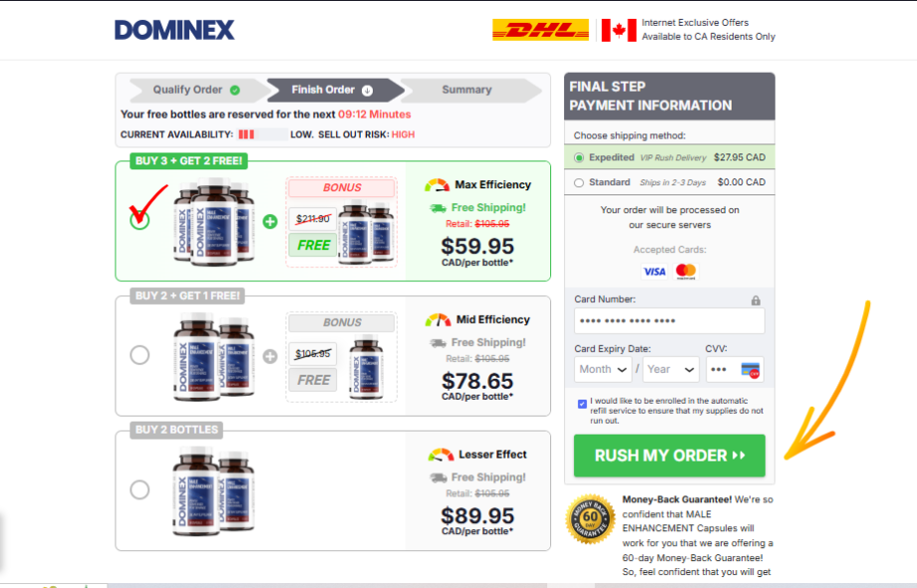
Task: Click the Canadian flag icon
Action: 619,30
